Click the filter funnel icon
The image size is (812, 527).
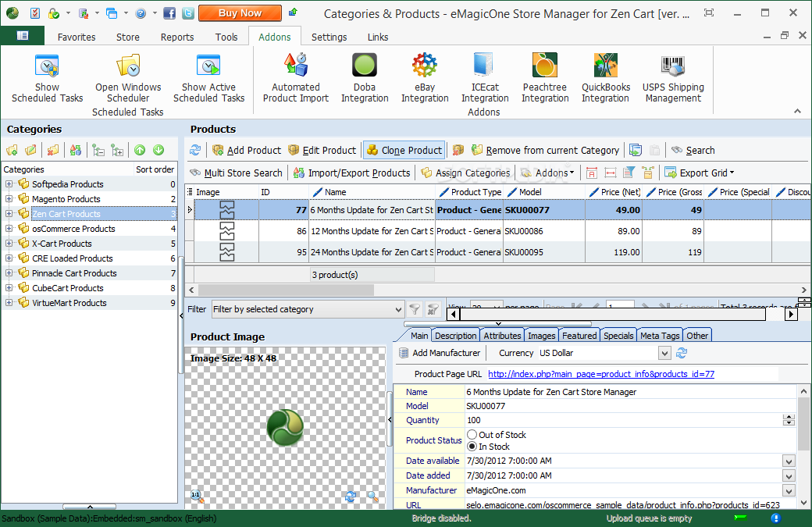[x=415, y=310]
